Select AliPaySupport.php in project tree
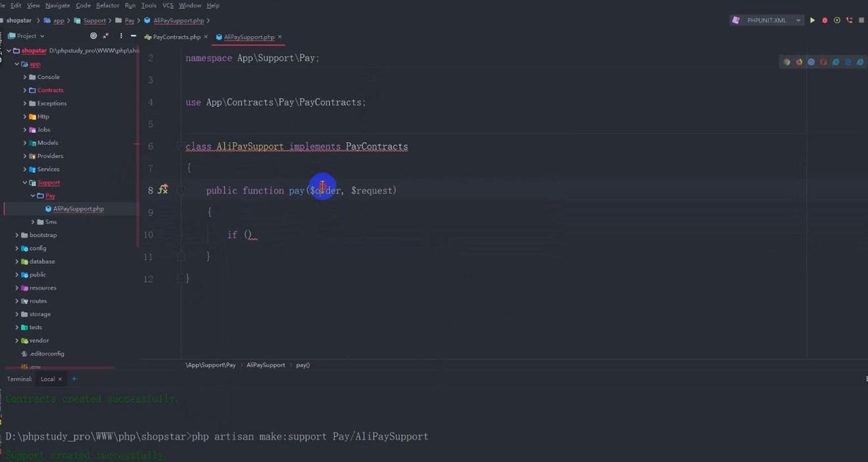The image size is (868, 462). [78, 209]
